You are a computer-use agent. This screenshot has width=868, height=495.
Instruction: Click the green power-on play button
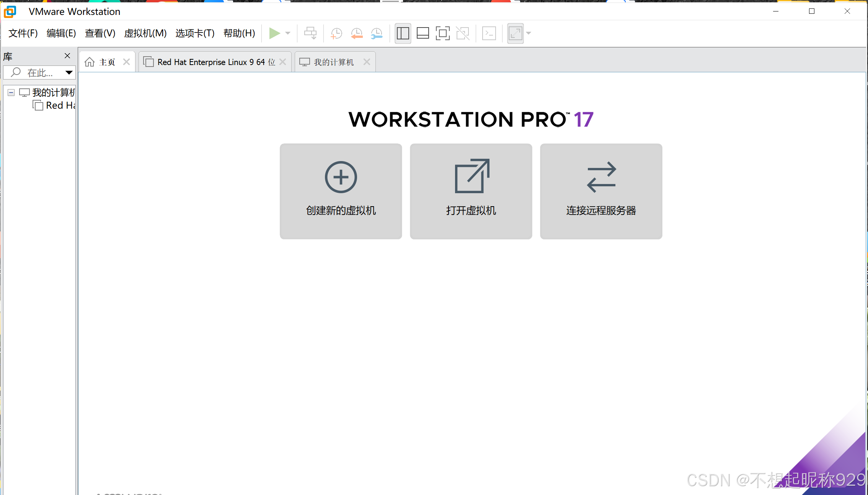274,33
